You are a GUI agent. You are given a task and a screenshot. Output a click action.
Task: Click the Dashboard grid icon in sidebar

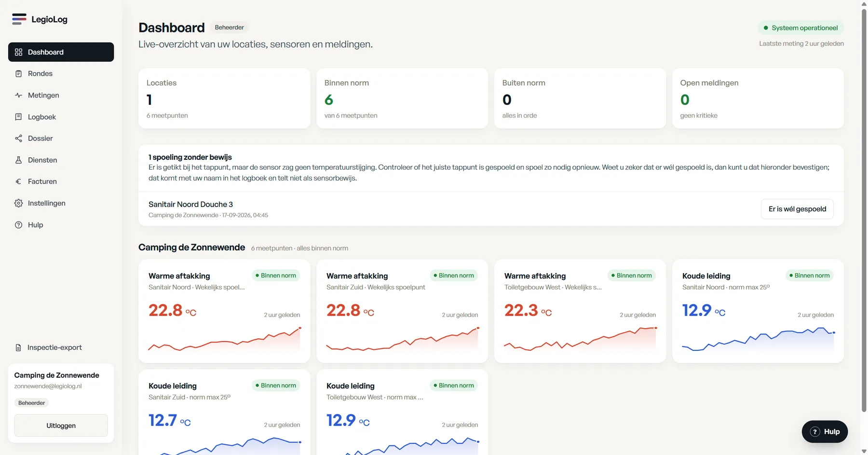pos(18,52)
